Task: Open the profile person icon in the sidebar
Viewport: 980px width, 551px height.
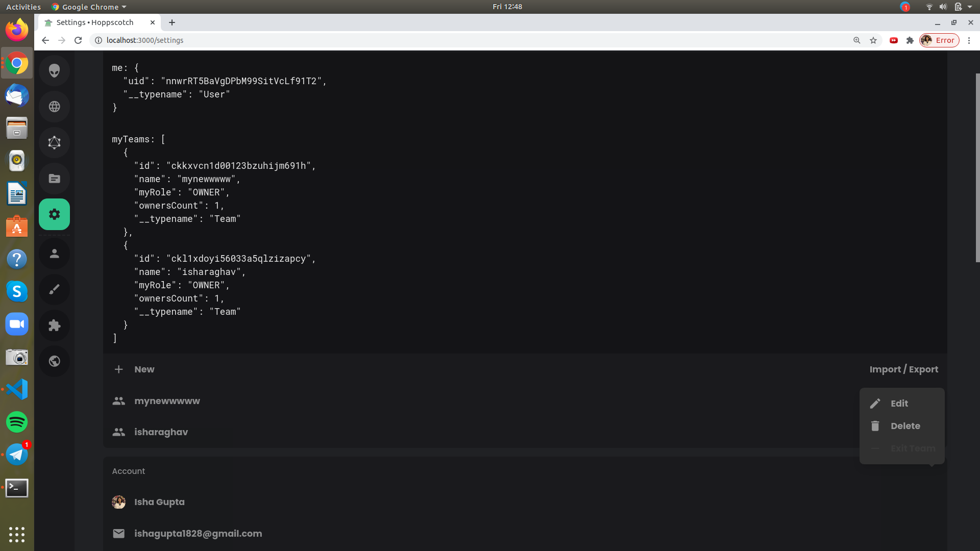Action: coord(54,254)
